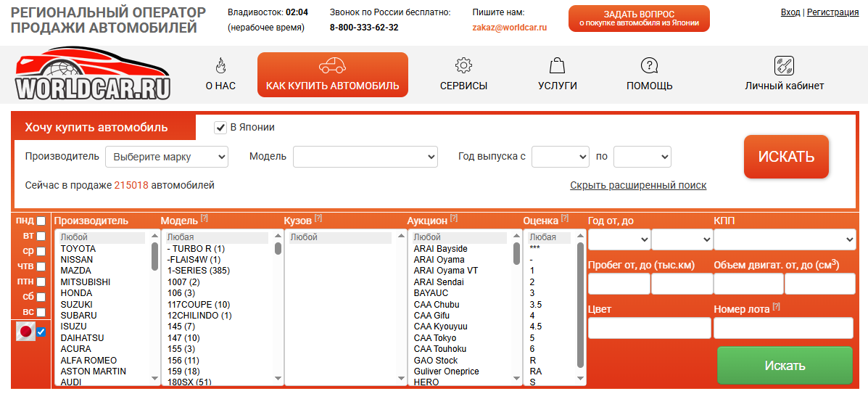Click Скрыть расширенный поиск link
This screenshot has width=868, height=394.
[637, 185]
